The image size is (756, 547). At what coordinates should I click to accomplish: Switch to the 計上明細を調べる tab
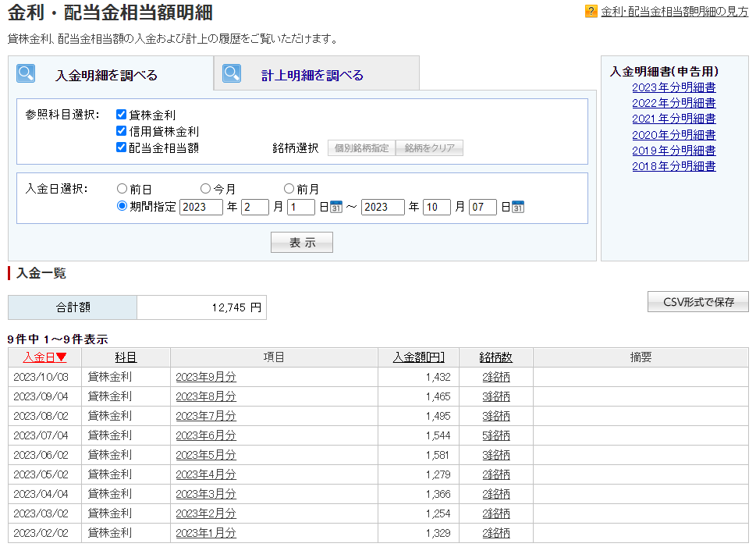(x=312, y=76)
